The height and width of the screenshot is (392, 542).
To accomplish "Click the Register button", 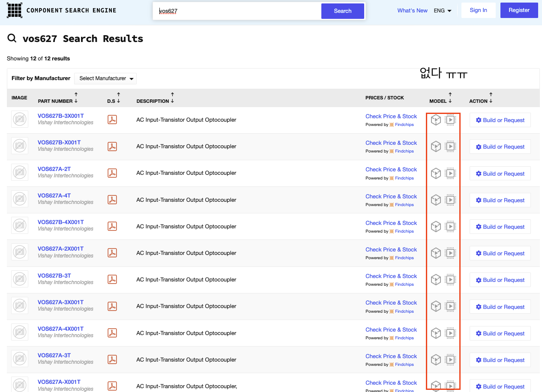I will [x=519, y=10].
